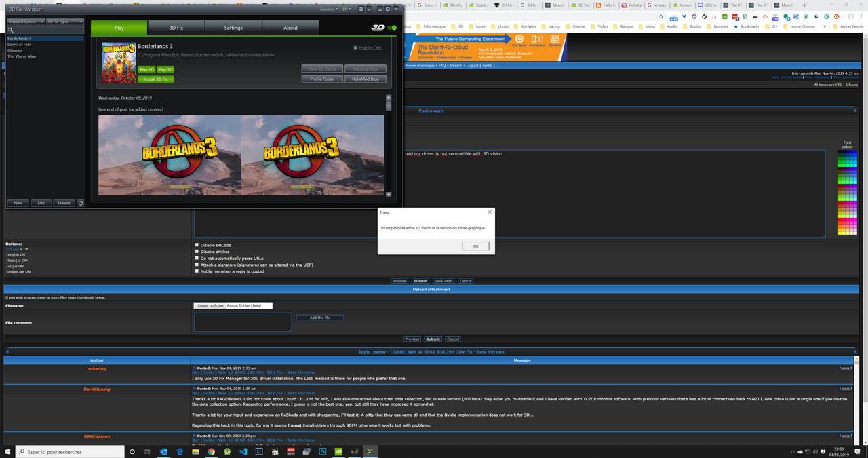Open the HelixMod Blog button
This screenshot has height=458, width=868.
(x=366, y=79)
